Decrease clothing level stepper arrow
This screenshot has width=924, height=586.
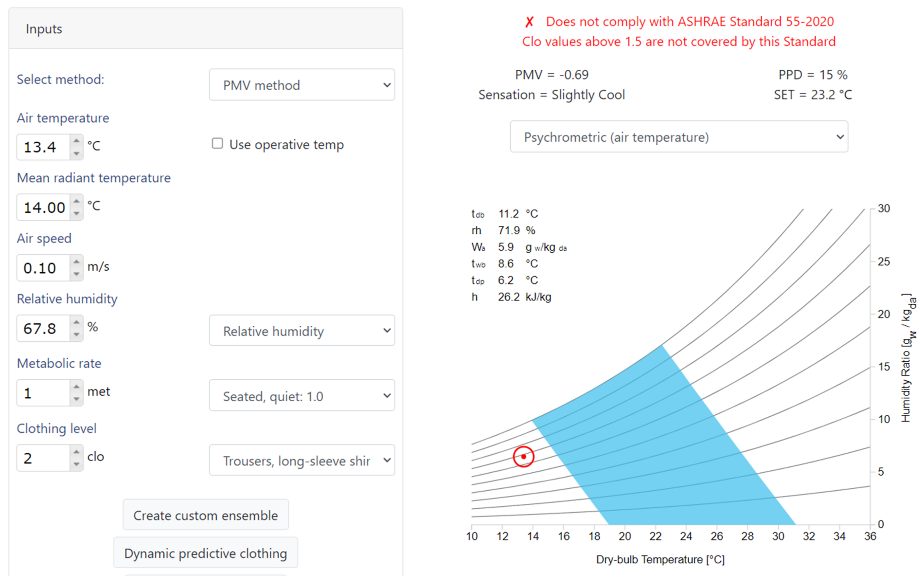tap(76, 464)
